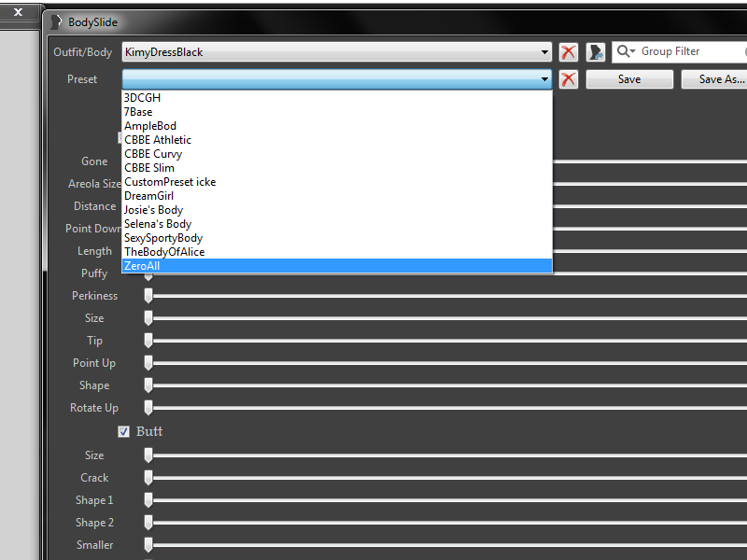747x560 pixels.
Task: Collapse the Preset dropdown arrow
Action: (x=544, y=79)
